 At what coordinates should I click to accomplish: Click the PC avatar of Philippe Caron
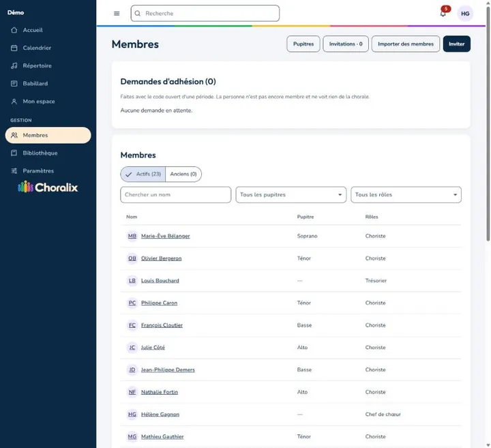coord(132,303)
